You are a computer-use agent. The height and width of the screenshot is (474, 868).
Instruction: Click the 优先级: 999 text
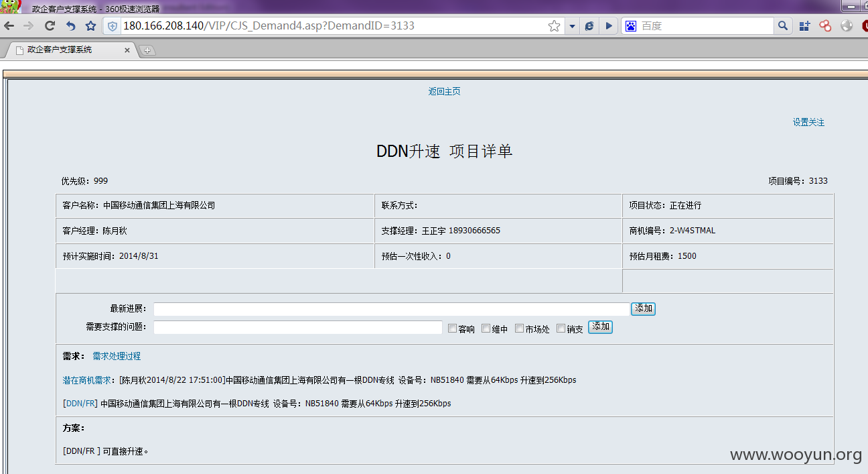coord(84,181)
